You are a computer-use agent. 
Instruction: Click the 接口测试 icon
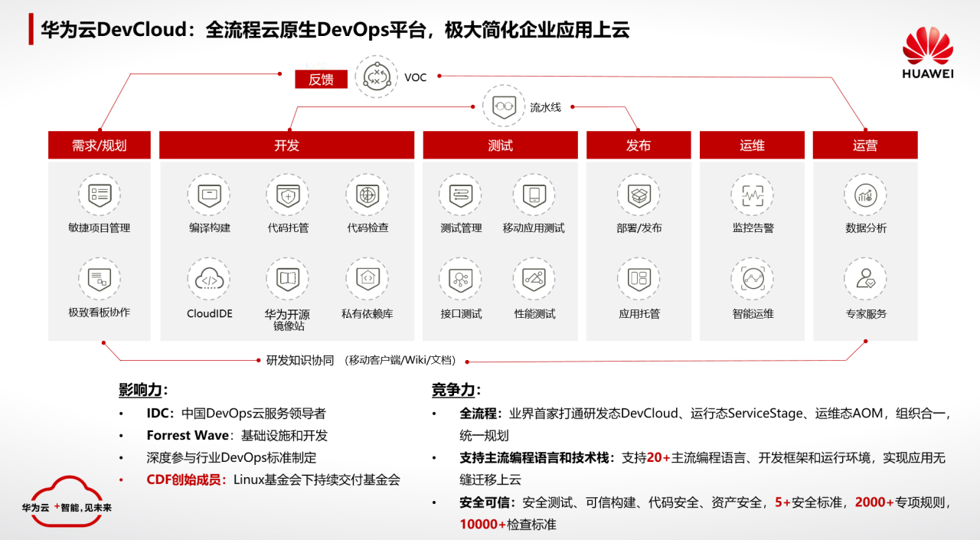pyautogui.click(x=461, y=280)
